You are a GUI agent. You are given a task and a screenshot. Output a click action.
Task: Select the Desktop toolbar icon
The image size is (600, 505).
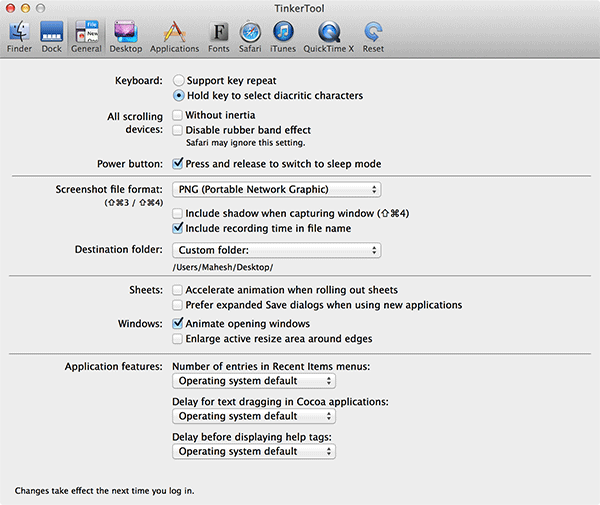click(125, 35)
